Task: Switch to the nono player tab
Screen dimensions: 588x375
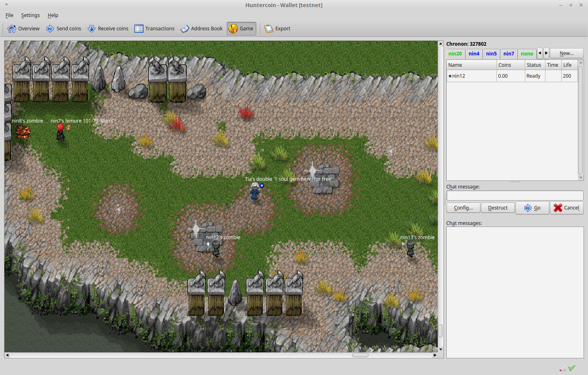Action: (527, 54)
